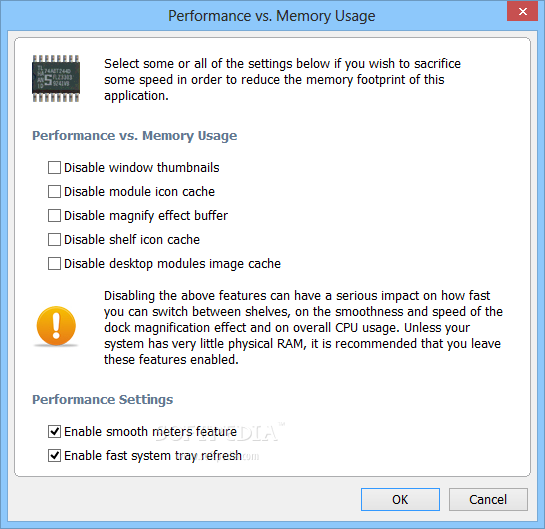Confirm settings with the OK button
Viewport: 545px width, 529px height.
400,499
